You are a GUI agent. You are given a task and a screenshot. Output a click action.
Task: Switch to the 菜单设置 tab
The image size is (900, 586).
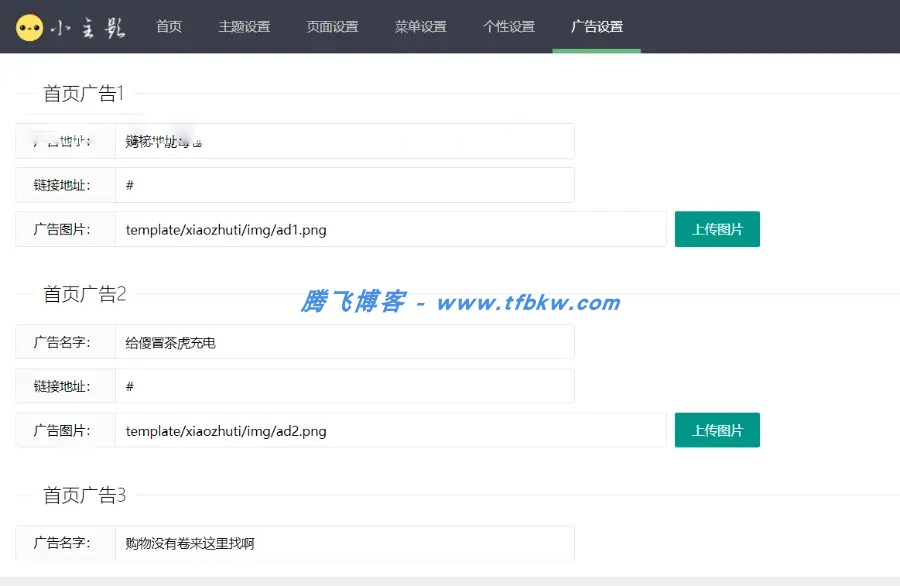click(421, 28)
